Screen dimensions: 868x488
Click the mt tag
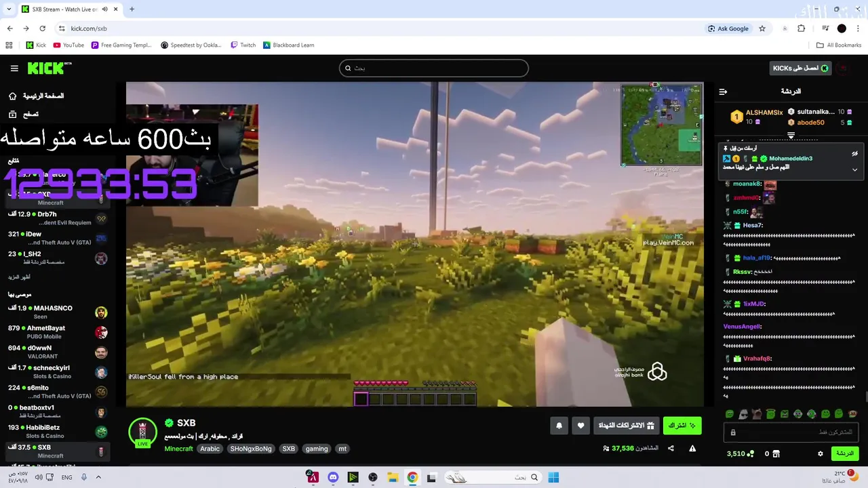click(x=342, y=449)
